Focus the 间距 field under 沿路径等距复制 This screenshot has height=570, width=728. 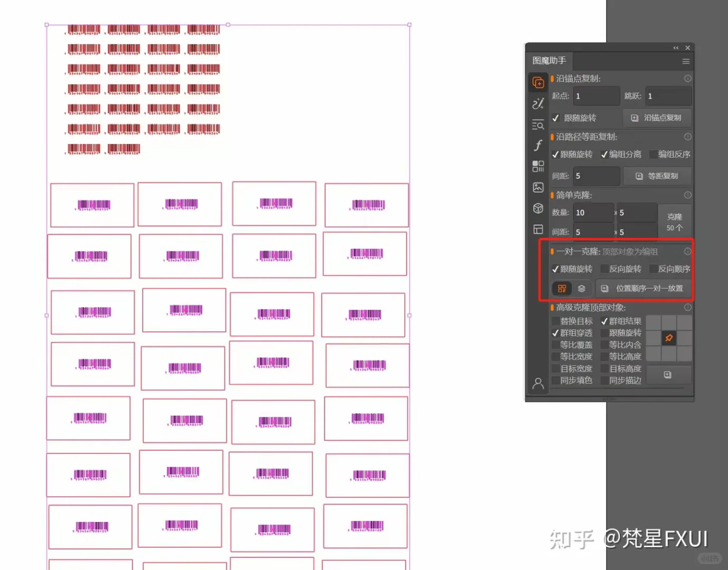[597, 176]
